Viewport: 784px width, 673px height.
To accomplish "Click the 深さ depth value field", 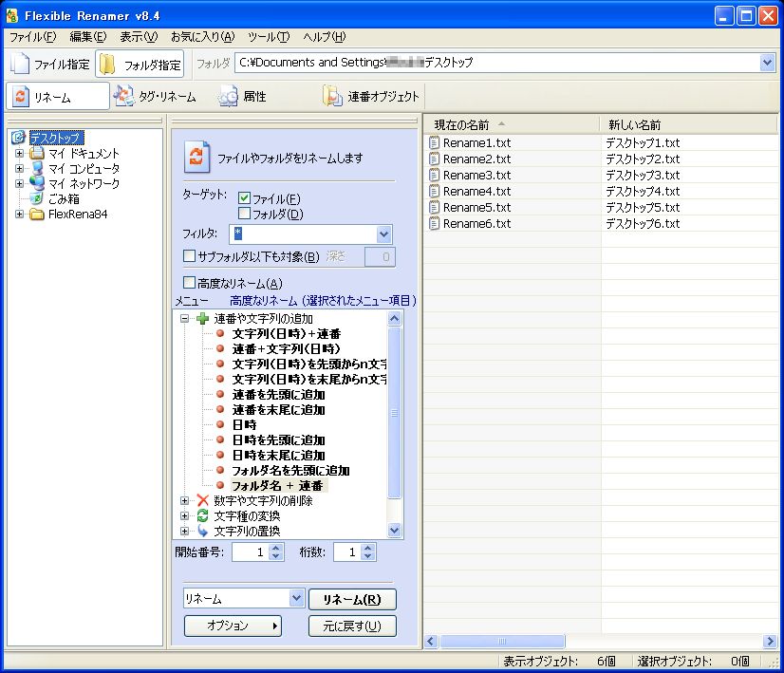I will click(x=380, y=256).
